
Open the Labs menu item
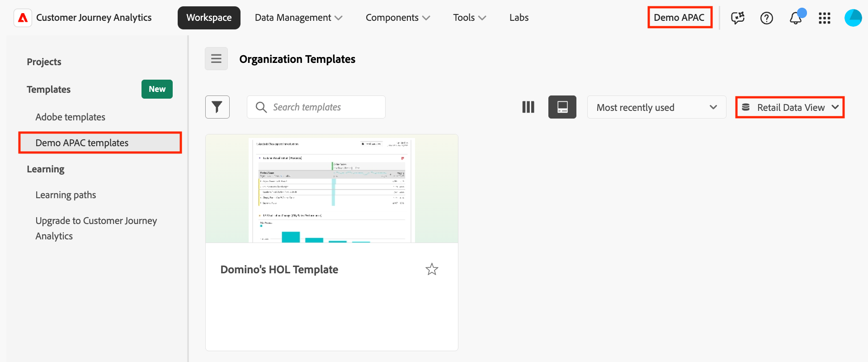click(519, 18)
